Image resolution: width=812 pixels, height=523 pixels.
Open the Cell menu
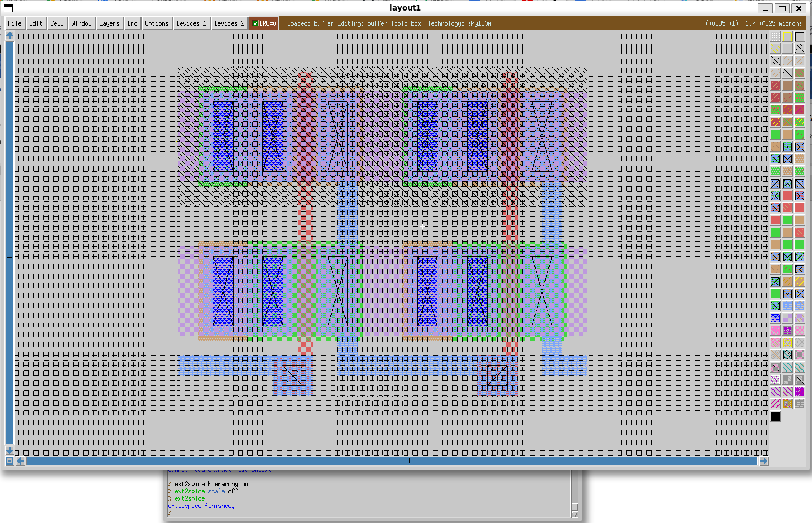pos(57,23)
